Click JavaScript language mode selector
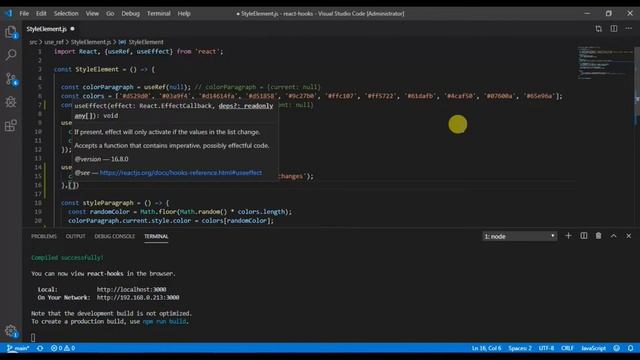Screen dimensions: 640x360 click(x=593, y=348)
